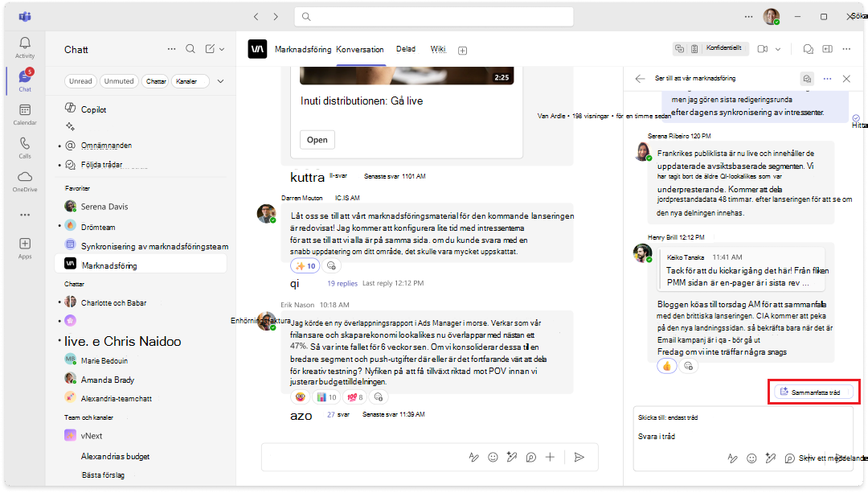Open the Drömteam chat
The width and height of the screenshot is (868, 493).
[141, 227]
